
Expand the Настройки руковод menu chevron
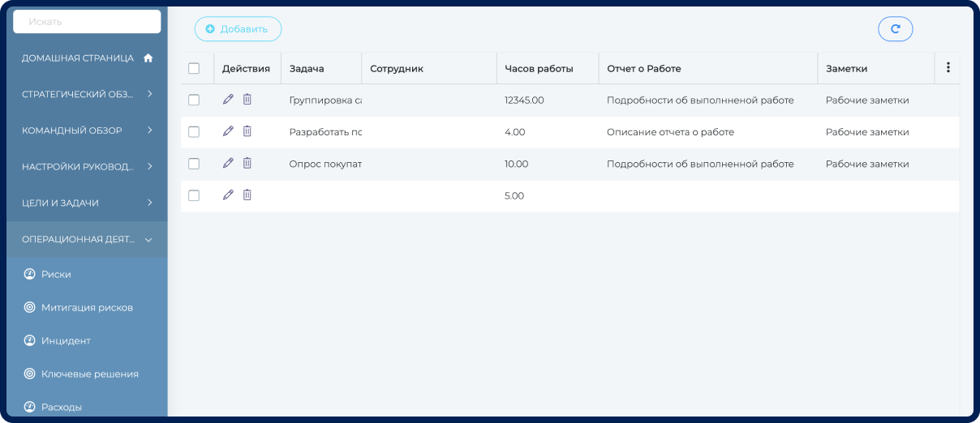point(150,166)
